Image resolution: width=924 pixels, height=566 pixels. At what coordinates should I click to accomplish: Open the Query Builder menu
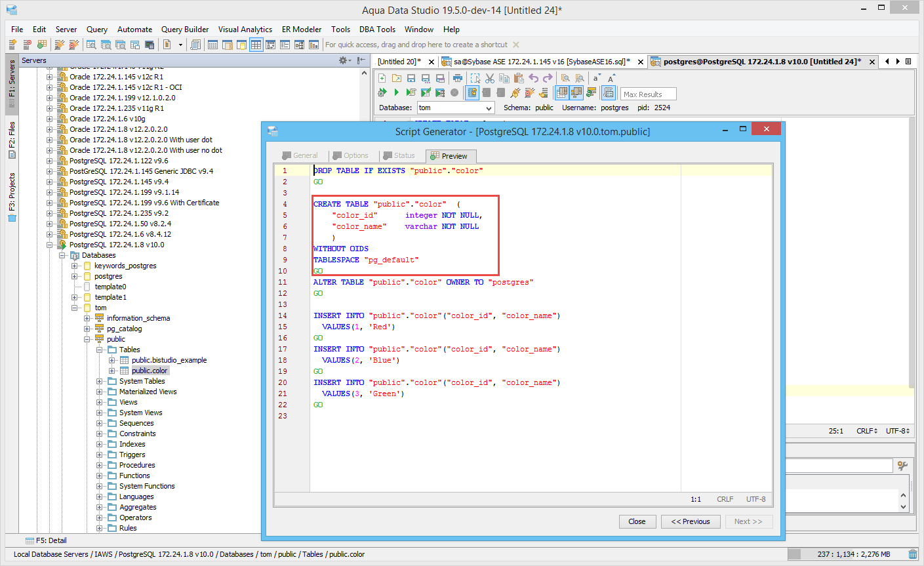point(185,30)
